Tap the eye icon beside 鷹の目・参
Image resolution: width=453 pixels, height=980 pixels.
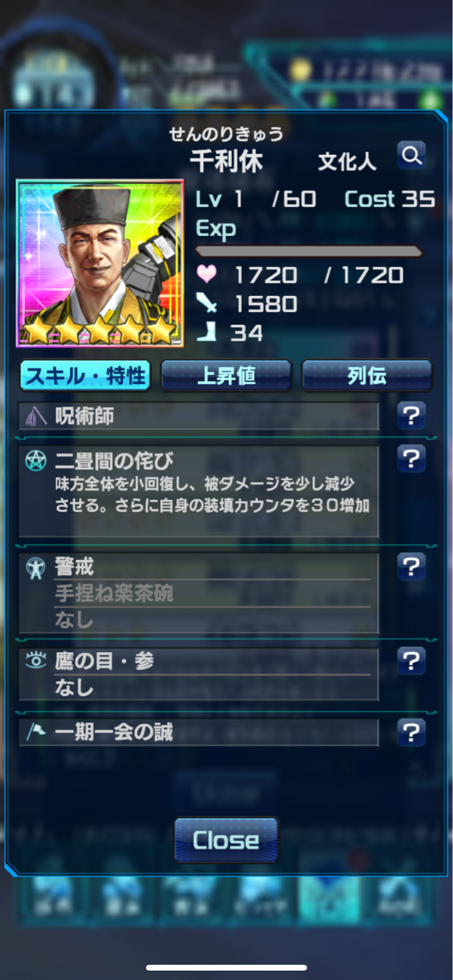pyautogui.click(x=36, y=660)
